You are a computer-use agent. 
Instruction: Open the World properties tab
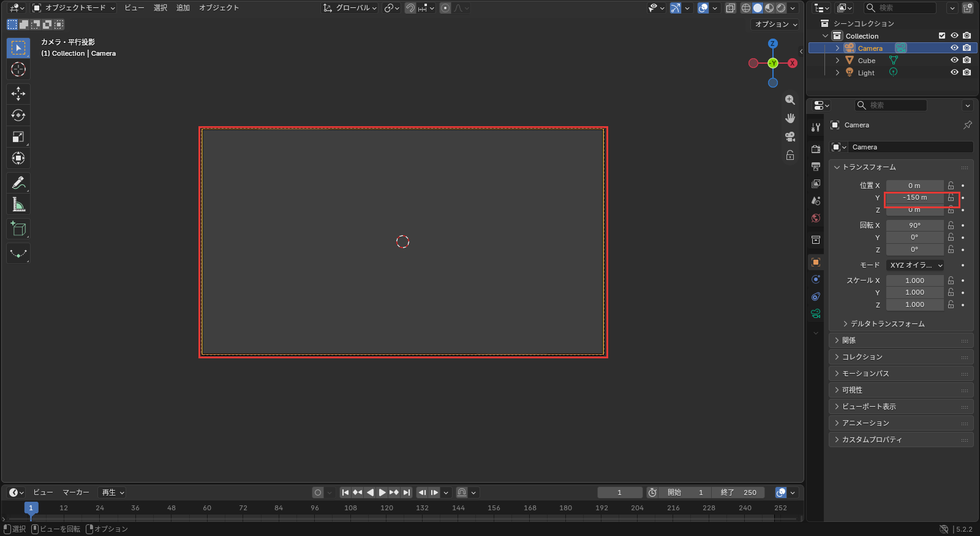816,218
